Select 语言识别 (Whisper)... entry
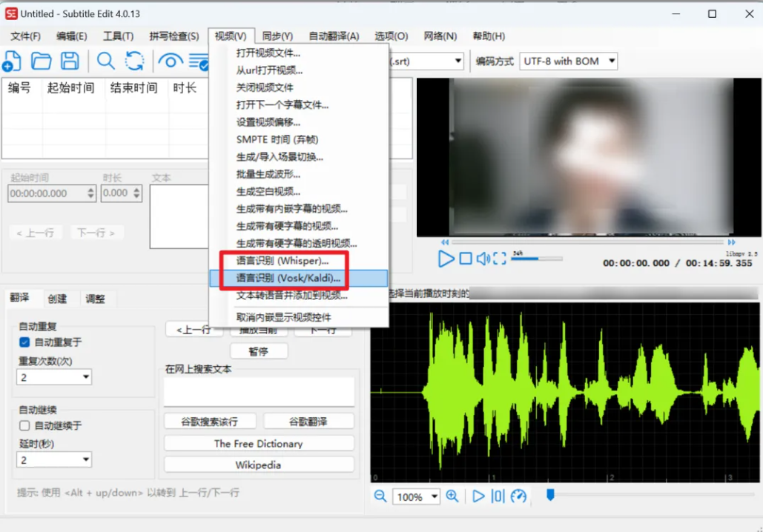The width and height of the screenshot is (763, 532). 299,261
